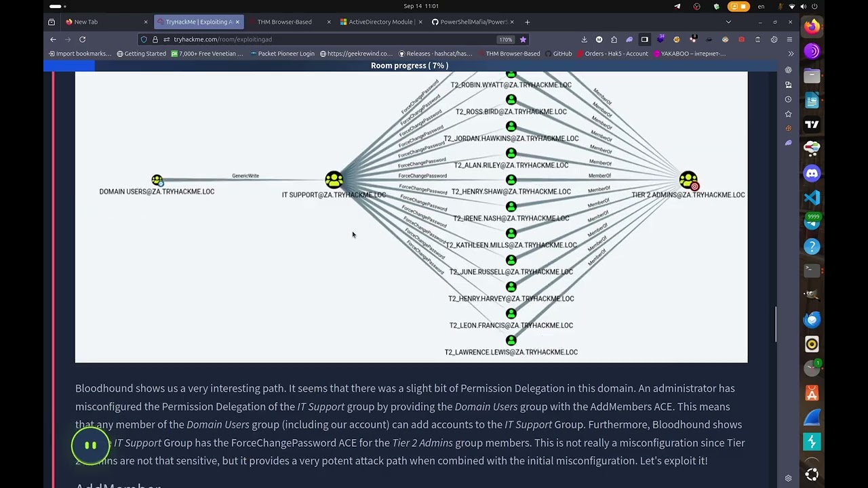The width and height of the screenshot is (868, 488).
Task: Click the T2_ROBIN.WYATT@ZA.TRYHACKME.LOC label
Action: coord(511,85)
